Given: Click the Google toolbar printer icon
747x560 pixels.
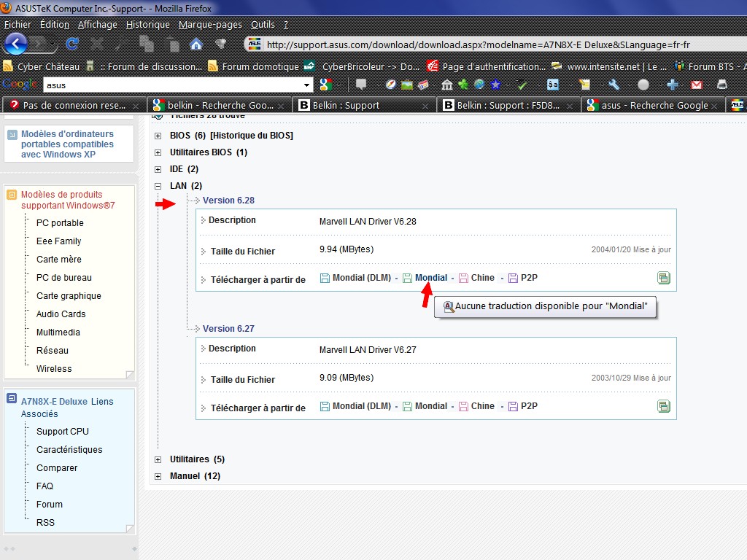Looking at the screenshot, I should (722, 85).
